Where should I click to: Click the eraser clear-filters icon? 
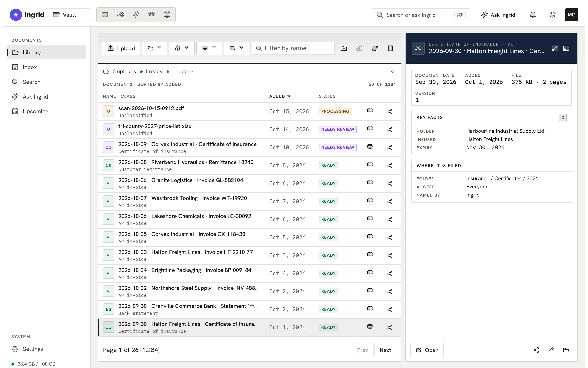[359, 48]
